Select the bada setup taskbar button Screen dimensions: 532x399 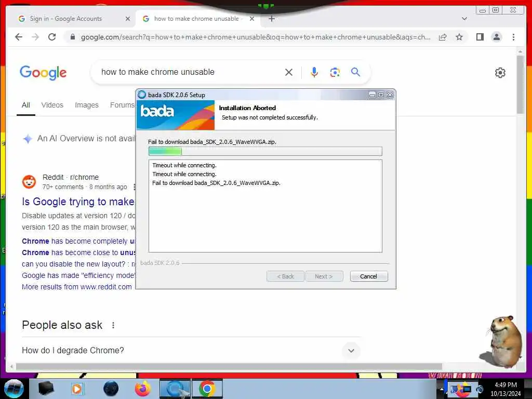175,389
